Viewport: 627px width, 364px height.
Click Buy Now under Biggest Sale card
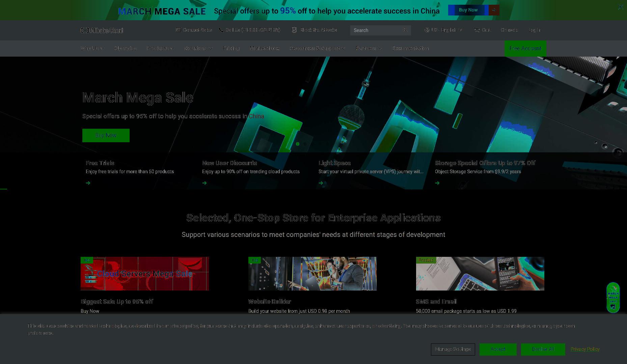(90, 311)
